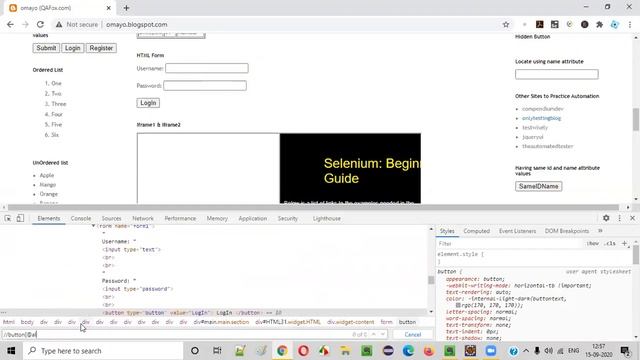Open Task View on the taskbar
This screenshot has height=360, width=640.
tap(217, 351)
